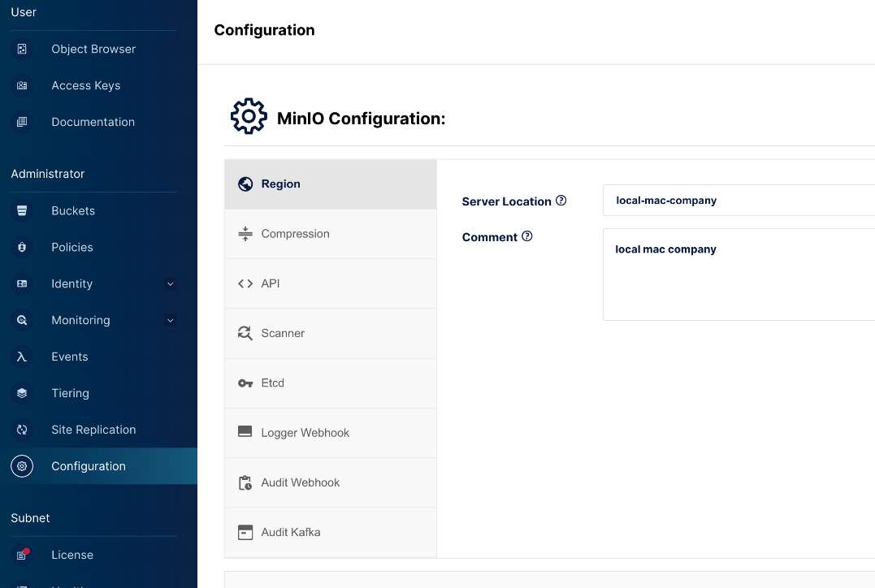Click the Access Keys icon

click(22, 85)
